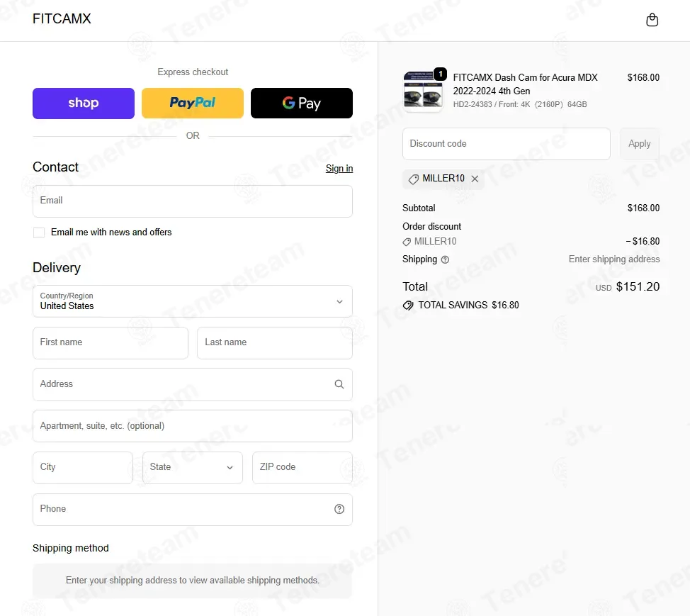Focus the Phone input field
The width and height of the screenshot is (690, 616).
[x=192, y=510]
